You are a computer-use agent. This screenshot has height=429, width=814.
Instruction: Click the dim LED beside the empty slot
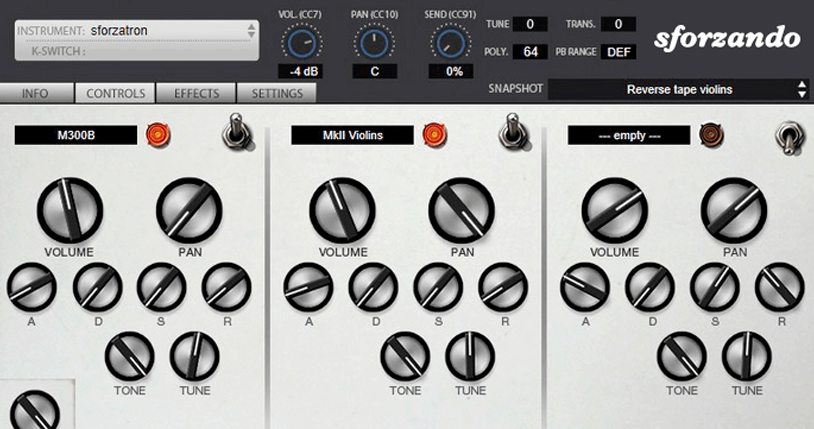tap(711, 134)
